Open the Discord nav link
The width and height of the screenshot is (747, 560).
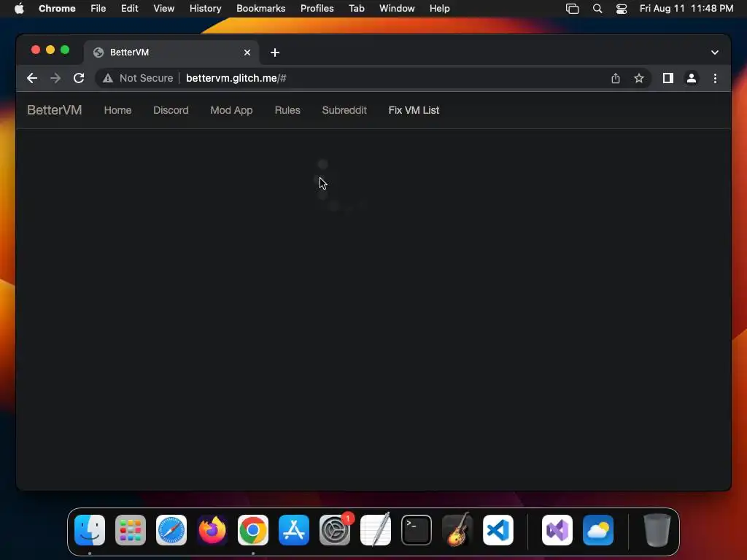[x=171, y=110]
